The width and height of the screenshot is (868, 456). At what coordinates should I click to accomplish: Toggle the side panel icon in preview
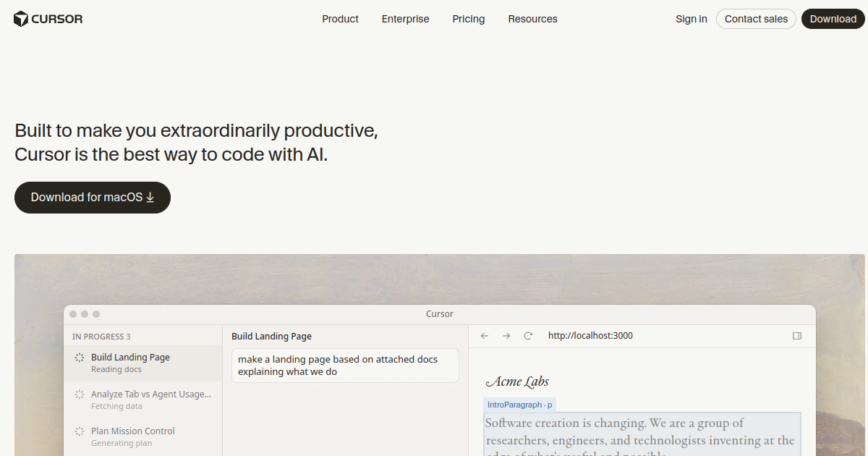pyautogui.click(x=797, y=336)
